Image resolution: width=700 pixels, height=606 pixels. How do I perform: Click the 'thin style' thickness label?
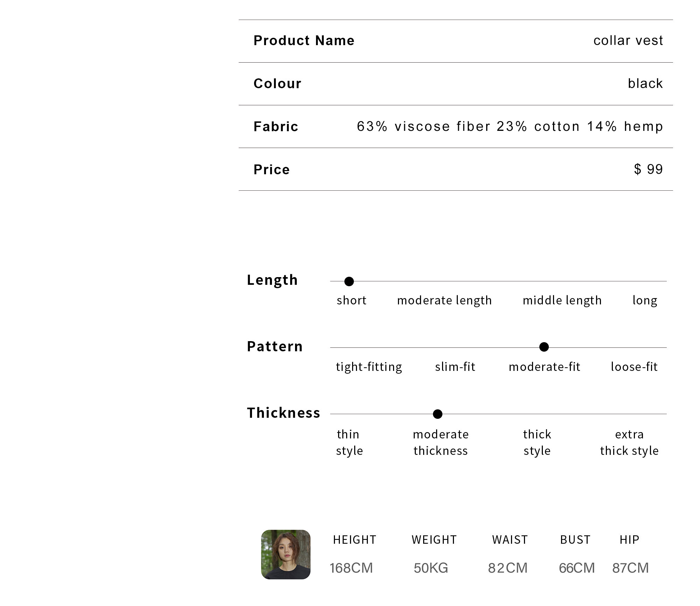tap(349, 443)
